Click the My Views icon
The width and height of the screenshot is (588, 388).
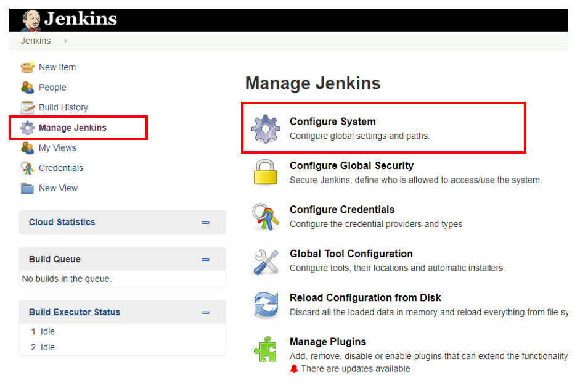[x=27, y=148]
